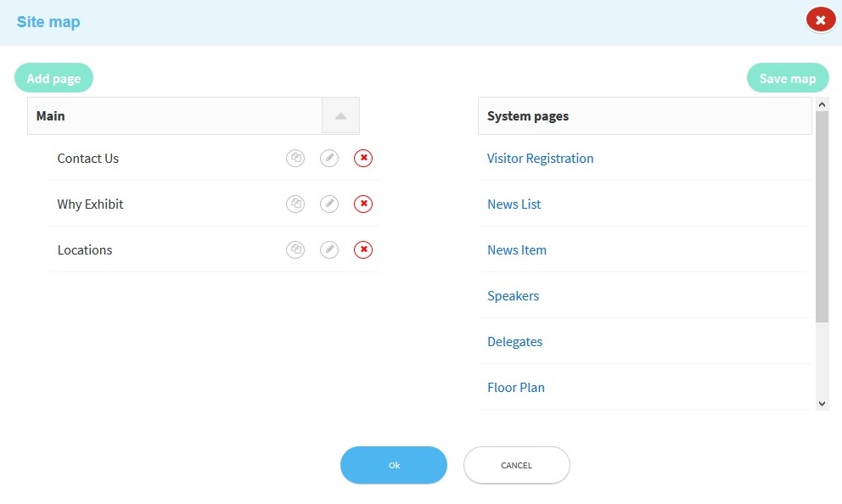Viewport: 842px width, 504px height.
Task: Edit the Contact Us page
Action: [x=329, y=159]
